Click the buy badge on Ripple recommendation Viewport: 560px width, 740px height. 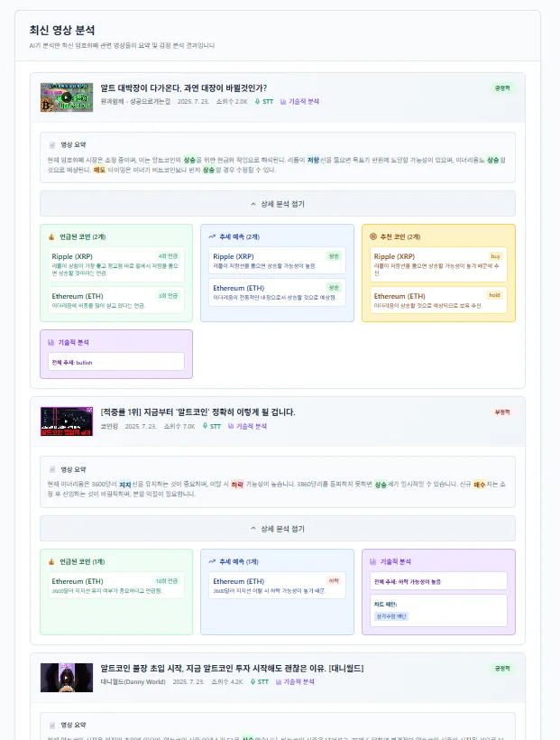(495, 256)
